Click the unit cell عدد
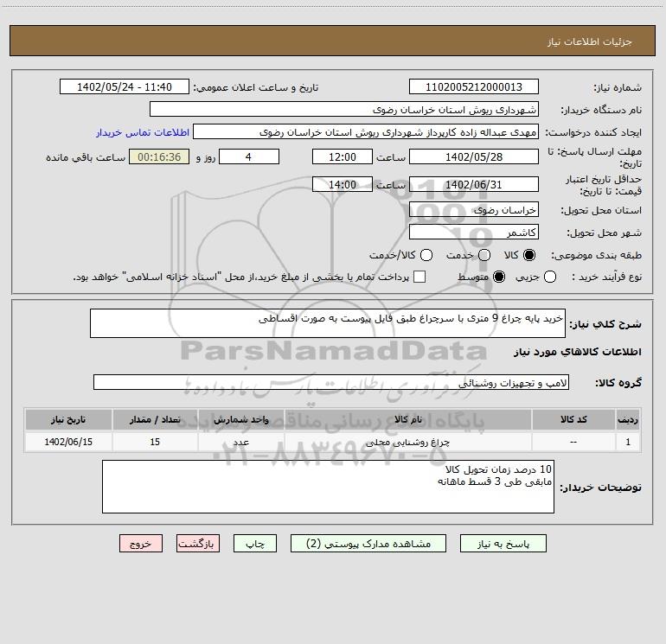Image resolution: width=666 pixels, height=644 pixels. click(240, 442)
